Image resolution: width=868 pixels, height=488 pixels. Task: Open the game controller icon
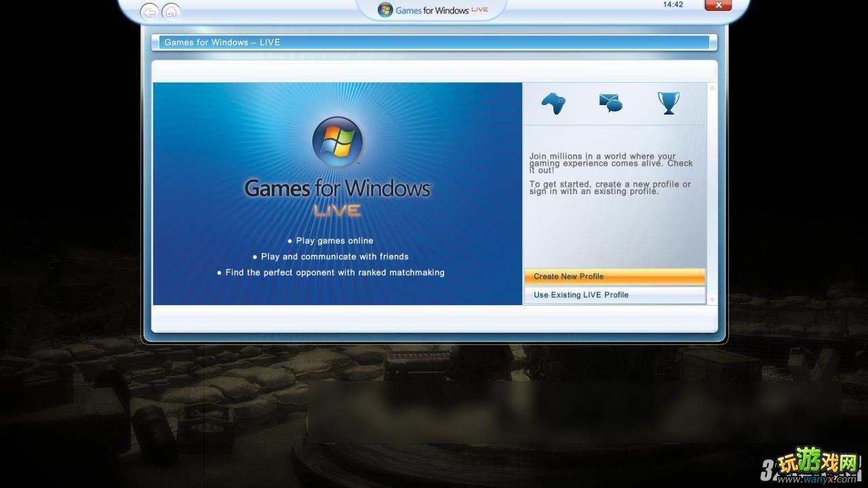click(553, 103)
